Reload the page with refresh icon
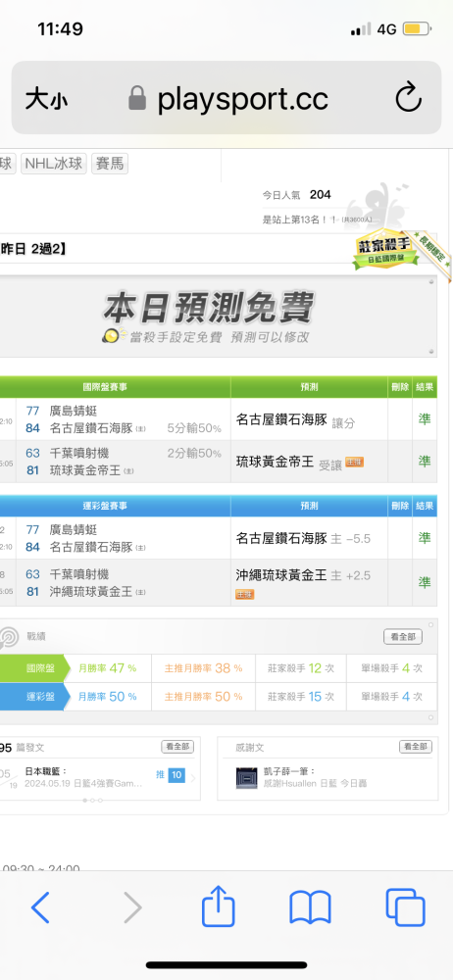The height and width of the screenshot is (980, 453). 409,98
